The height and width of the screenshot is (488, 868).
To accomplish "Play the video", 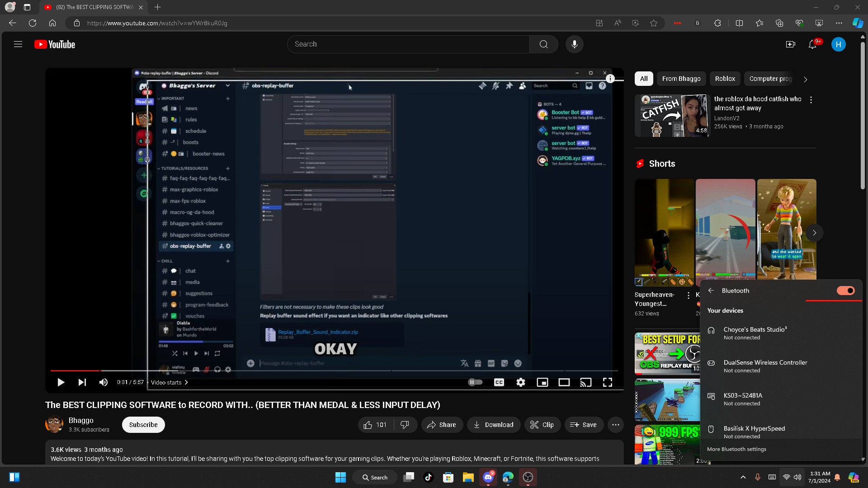I will (61, 382).
